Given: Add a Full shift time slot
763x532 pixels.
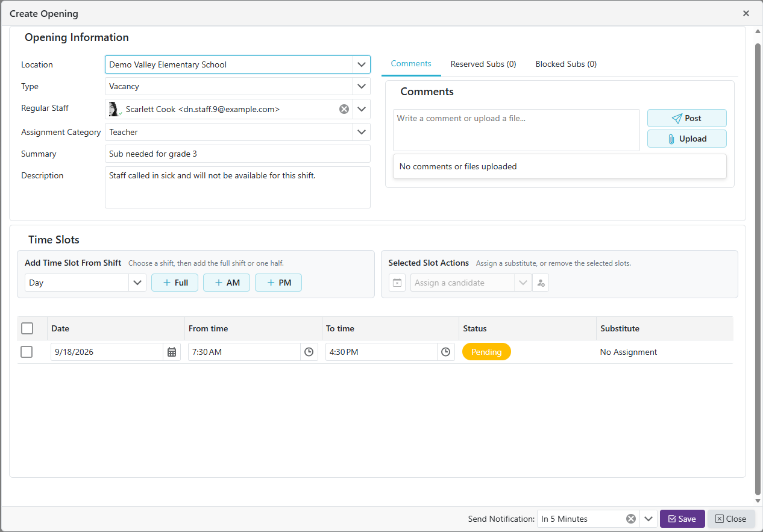Looking at the screenshot, I should tap(175, 283).
